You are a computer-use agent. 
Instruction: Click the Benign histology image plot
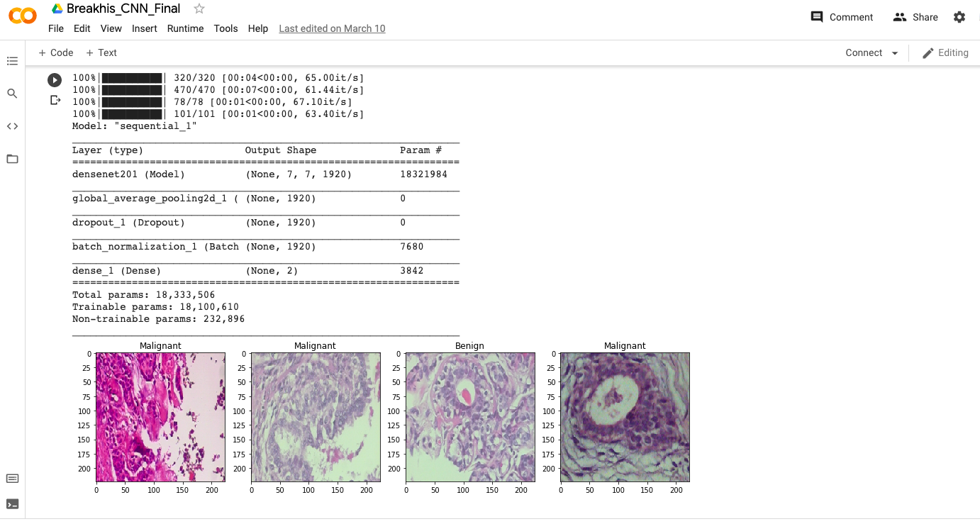(x=470, y=418)
